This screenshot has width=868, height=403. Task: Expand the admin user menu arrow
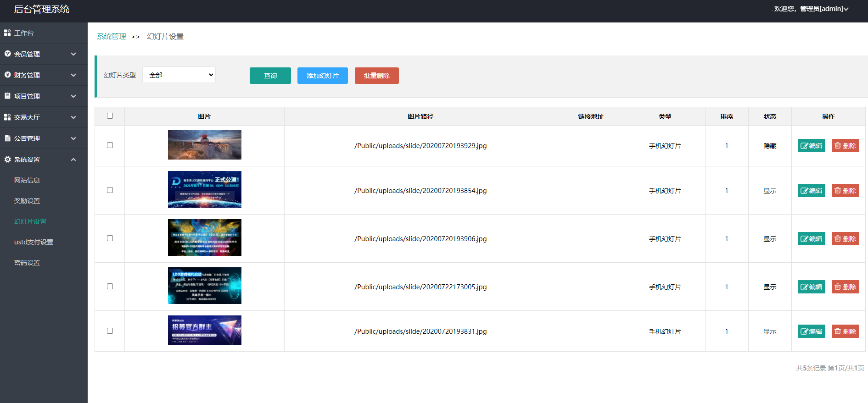coord(846,9)
